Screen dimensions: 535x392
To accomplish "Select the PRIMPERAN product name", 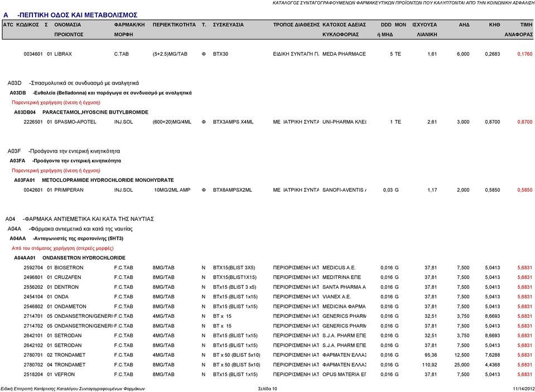I will pos(69,190).
